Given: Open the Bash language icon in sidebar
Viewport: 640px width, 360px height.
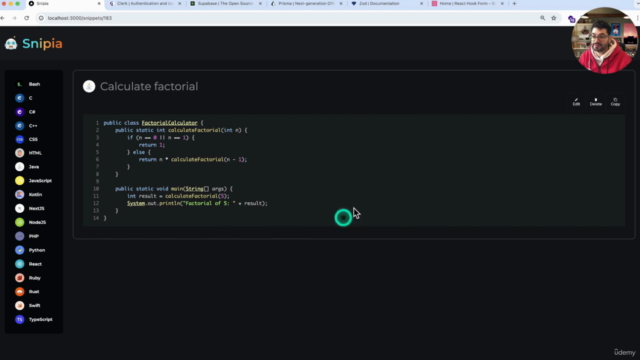Looking at the screenshot, I should point(20,84).
